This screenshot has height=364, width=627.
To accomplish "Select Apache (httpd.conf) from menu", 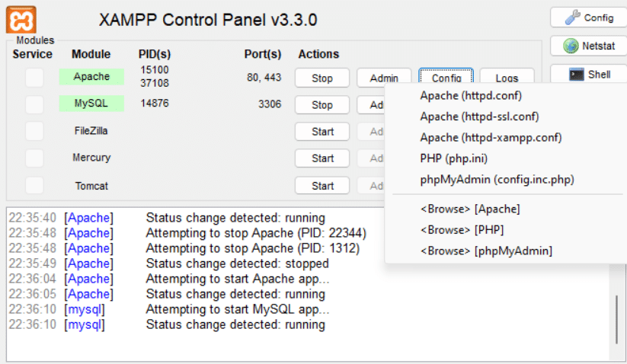I will pyautogui.click(x=471, y=95).
